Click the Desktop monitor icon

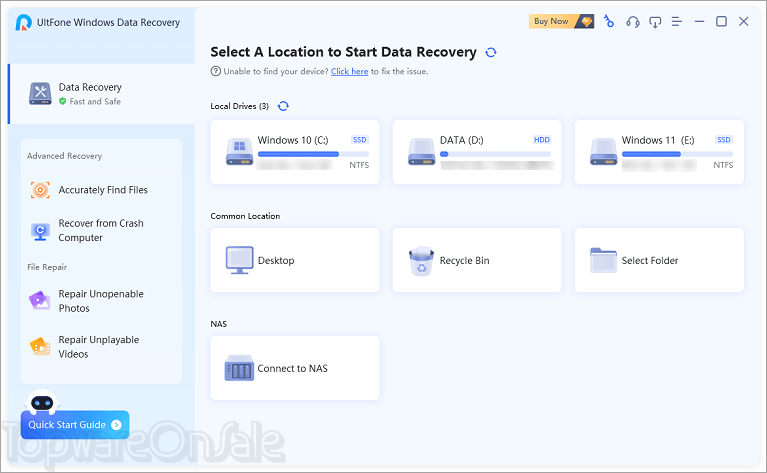click(x=239, y=260)
